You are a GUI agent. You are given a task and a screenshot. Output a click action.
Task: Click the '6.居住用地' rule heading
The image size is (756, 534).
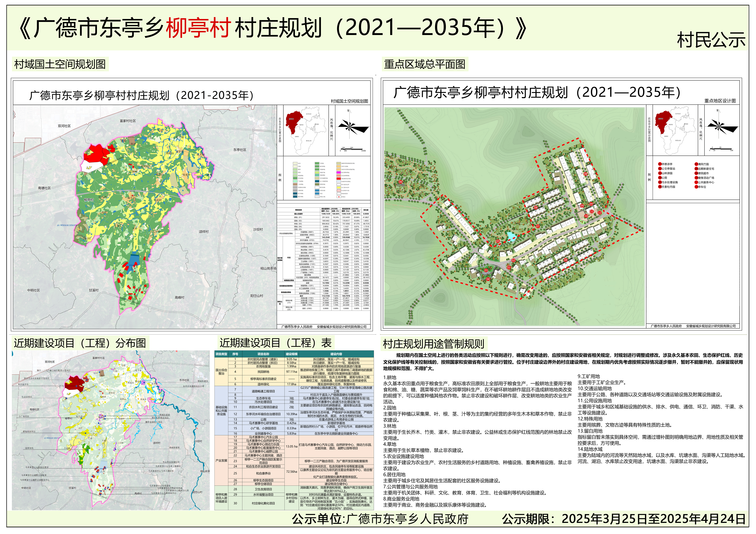click(x=394, y=474)
